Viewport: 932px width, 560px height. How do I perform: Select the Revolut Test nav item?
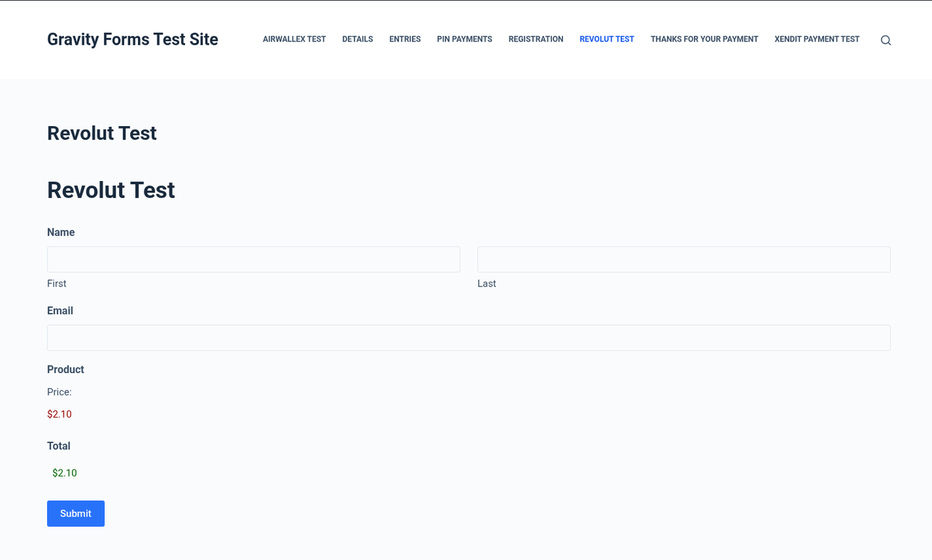coord(607,39)
